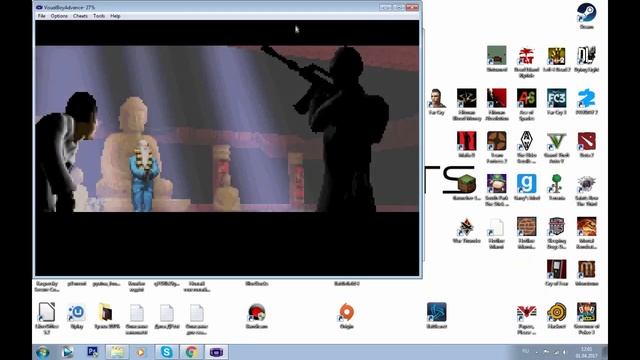Click the RU language indicator
Viewport: 640px width, 360px height.
(x=526, y=351)
